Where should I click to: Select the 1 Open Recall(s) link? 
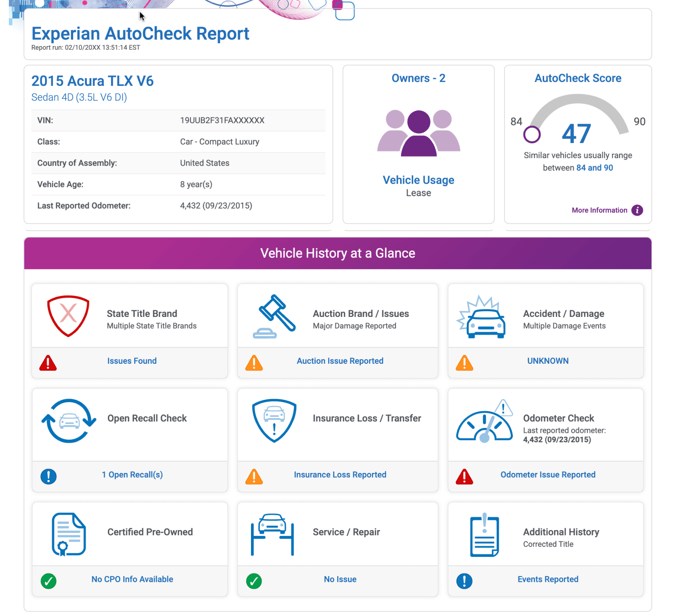point(132,474)
